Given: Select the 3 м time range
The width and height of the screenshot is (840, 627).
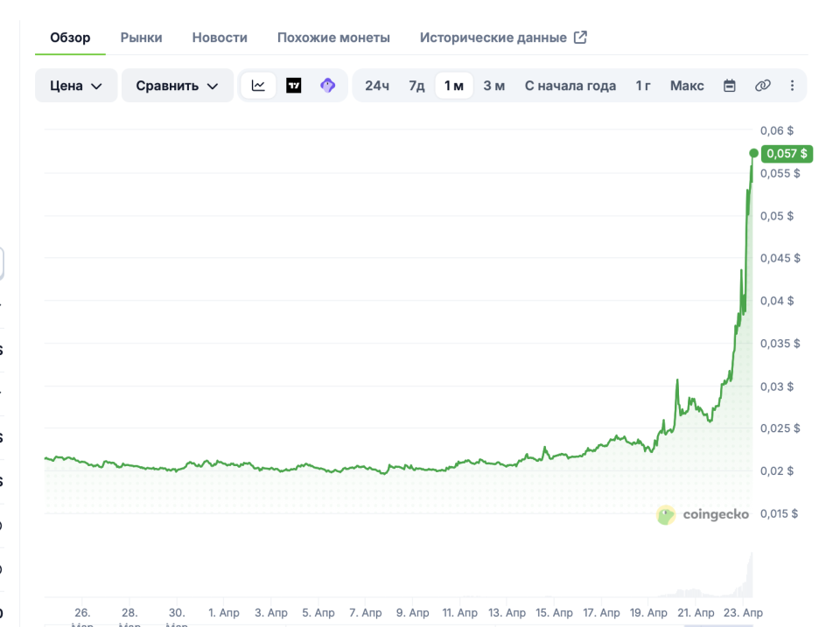Looking at the screenshot, I should coord(493,86).
